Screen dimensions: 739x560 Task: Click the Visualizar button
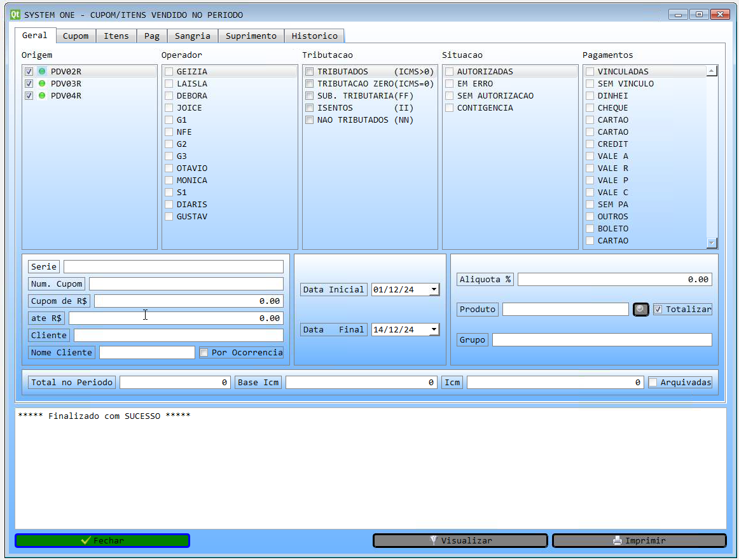click(460, 541)
